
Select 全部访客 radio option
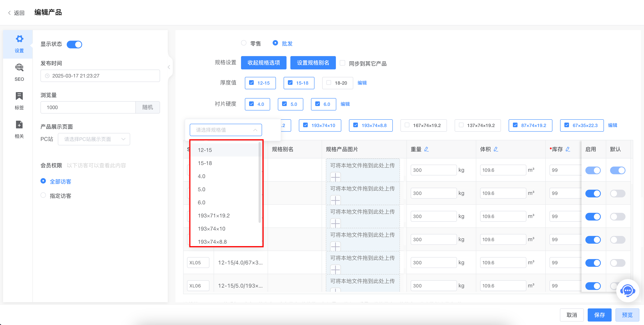(x=43, y=181)
